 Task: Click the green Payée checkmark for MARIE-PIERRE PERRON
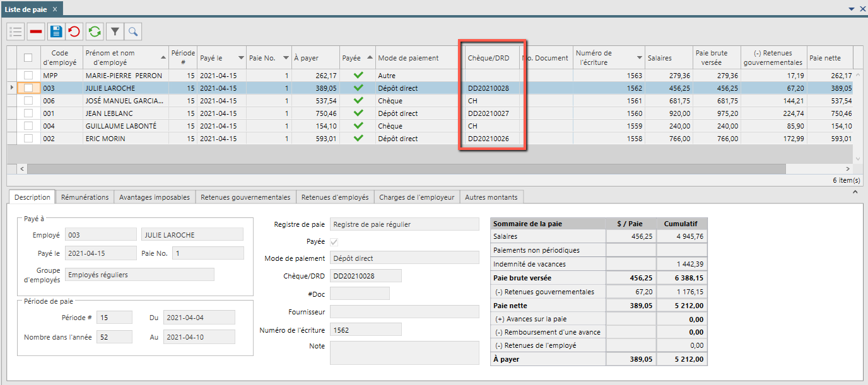pyautogui.click(x=358, y=76)
